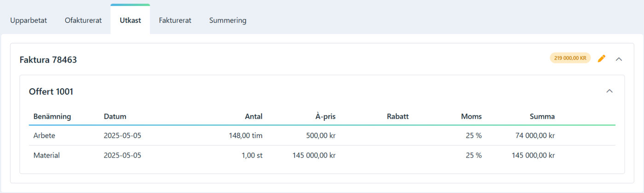Select the Material row
This screenshot has height=193, width=644.
(x=322, y=155)
